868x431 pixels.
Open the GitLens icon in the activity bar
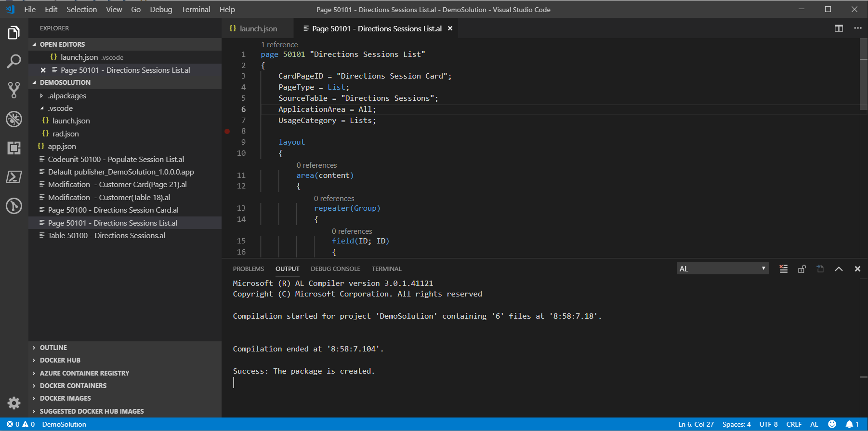click(x=14, y=206)
